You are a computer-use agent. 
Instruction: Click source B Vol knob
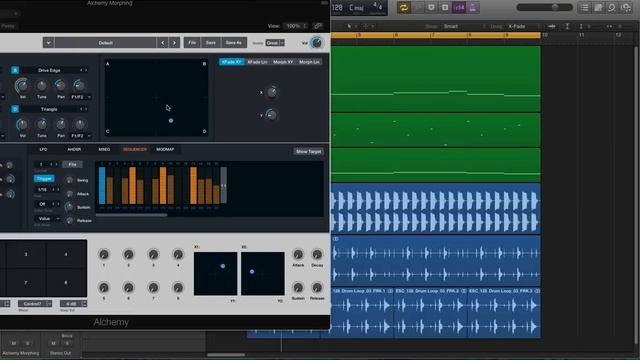[x=22, y=86]
